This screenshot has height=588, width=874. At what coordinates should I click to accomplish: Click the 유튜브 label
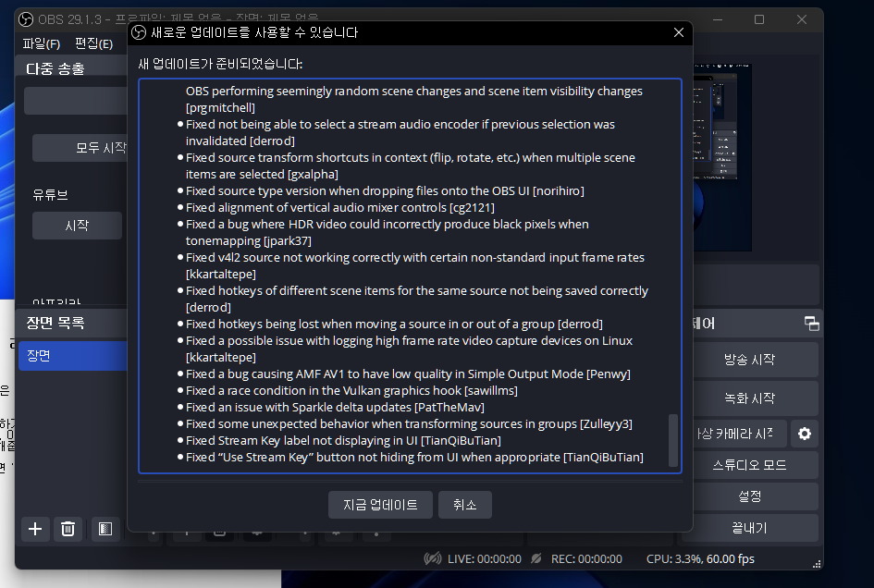click(50, 195)
